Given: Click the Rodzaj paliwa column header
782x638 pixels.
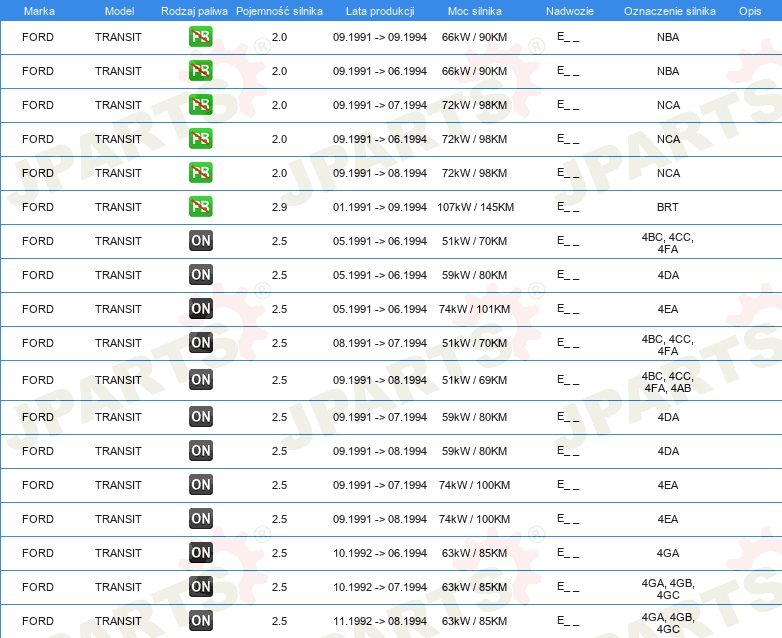Looking at the screenshot, I should (x=194, y=11).
